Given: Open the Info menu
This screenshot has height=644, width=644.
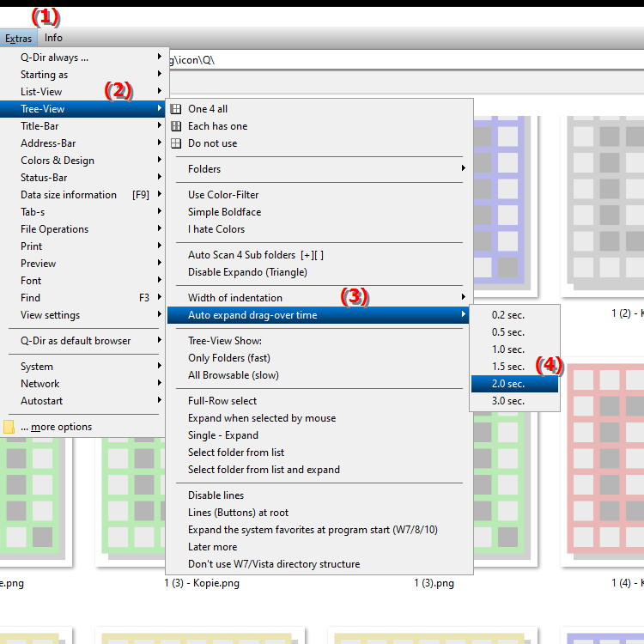Looking at the screenshot, I should pyautogui.click(x=53, y=38).
